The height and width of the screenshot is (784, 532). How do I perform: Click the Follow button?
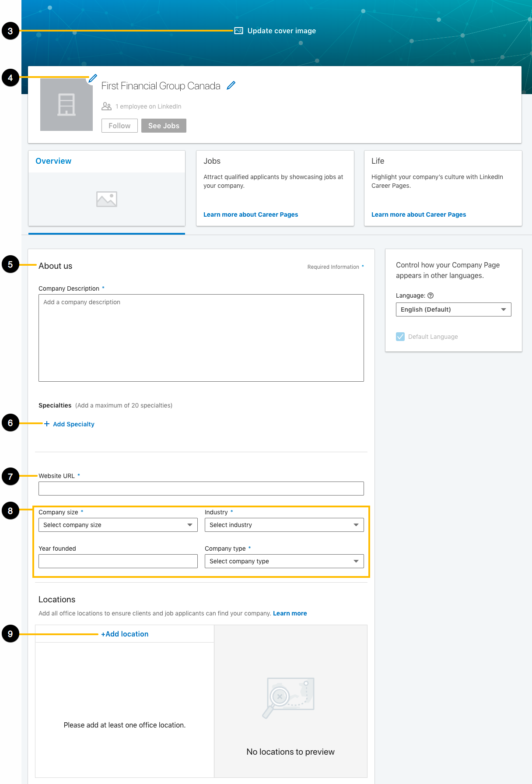point(119,126)
